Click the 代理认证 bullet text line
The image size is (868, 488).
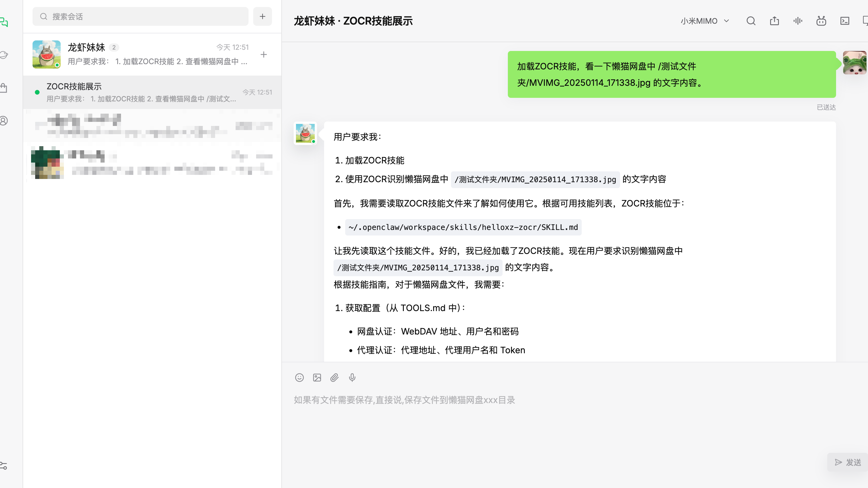[x=441, y=351]
